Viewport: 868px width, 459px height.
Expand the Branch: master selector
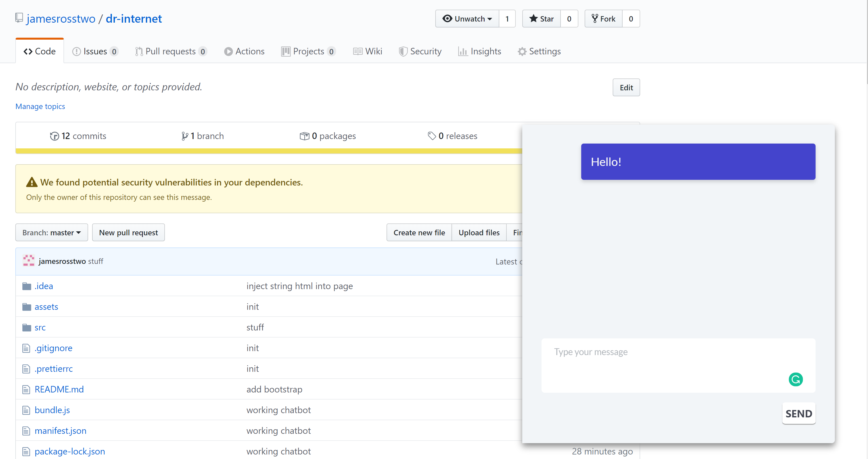tap(52, 233)
